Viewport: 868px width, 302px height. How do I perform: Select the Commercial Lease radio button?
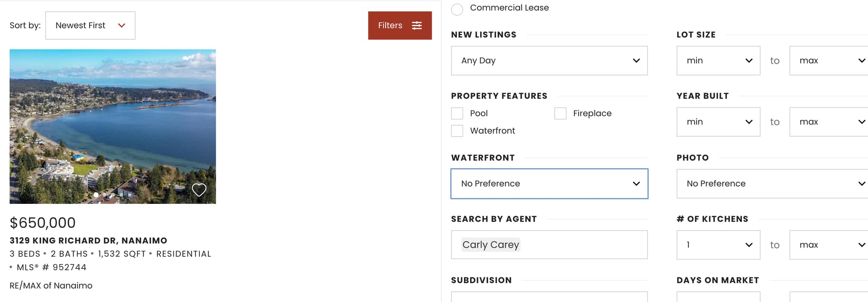click(457, 9)
